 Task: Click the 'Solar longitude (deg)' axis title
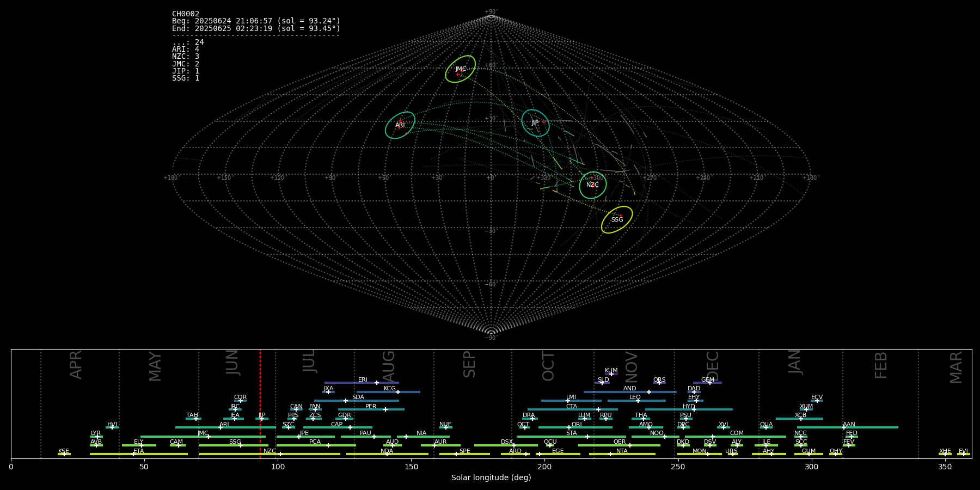491,477
